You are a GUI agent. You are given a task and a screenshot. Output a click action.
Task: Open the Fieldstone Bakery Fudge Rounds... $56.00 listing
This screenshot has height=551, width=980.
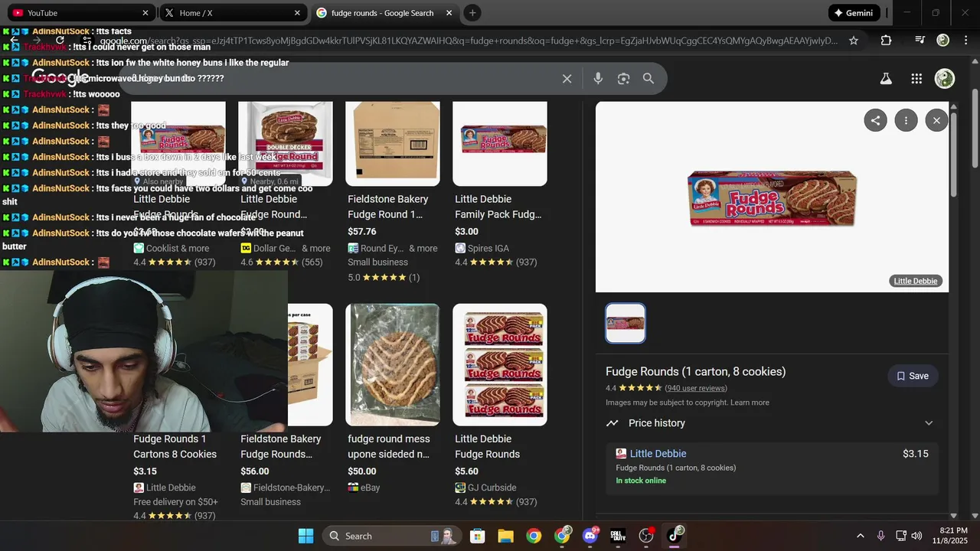tap(281, 446)
